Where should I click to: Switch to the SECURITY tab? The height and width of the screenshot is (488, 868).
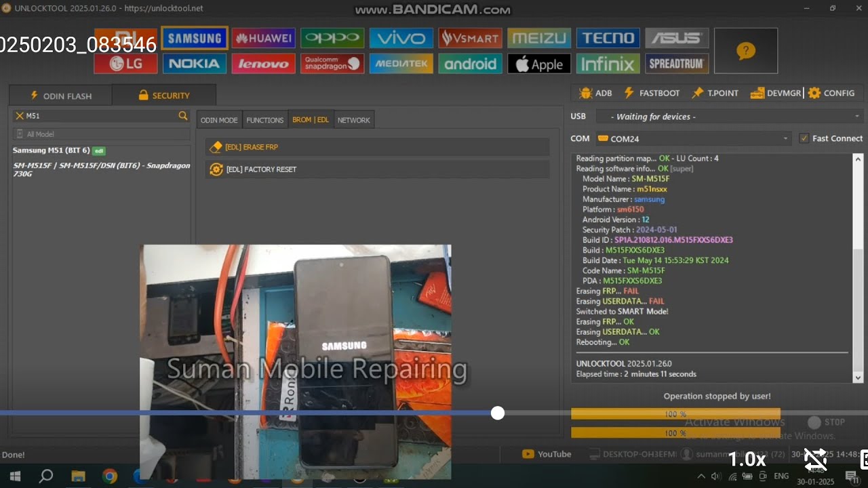(x=164, y=96)
